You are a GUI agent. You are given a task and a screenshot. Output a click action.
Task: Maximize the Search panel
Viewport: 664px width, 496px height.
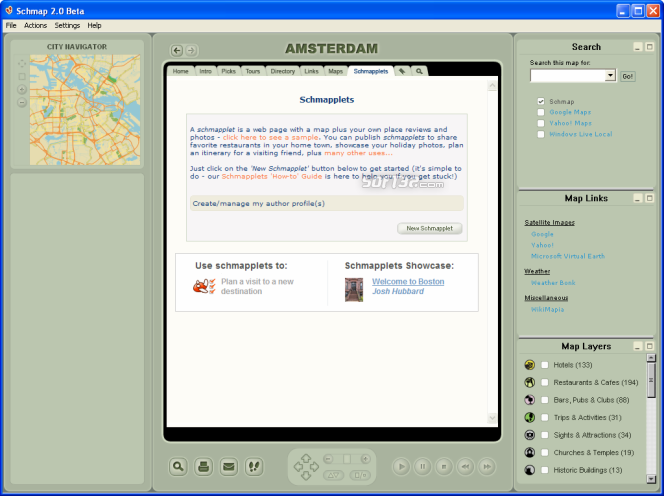click(649, 47)
